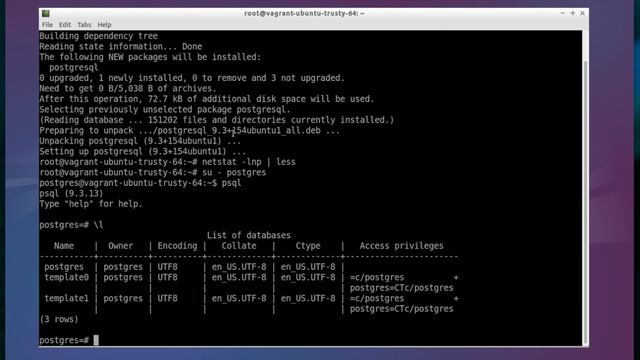Click the 'Building dependency tree' line
Screen dimensions: 640x360
[98, 36]
